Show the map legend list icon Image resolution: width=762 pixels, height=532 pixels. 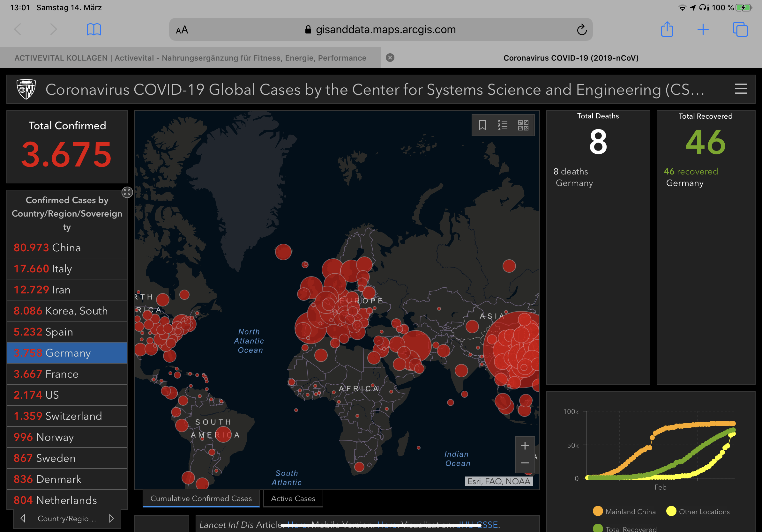[503, 125]
